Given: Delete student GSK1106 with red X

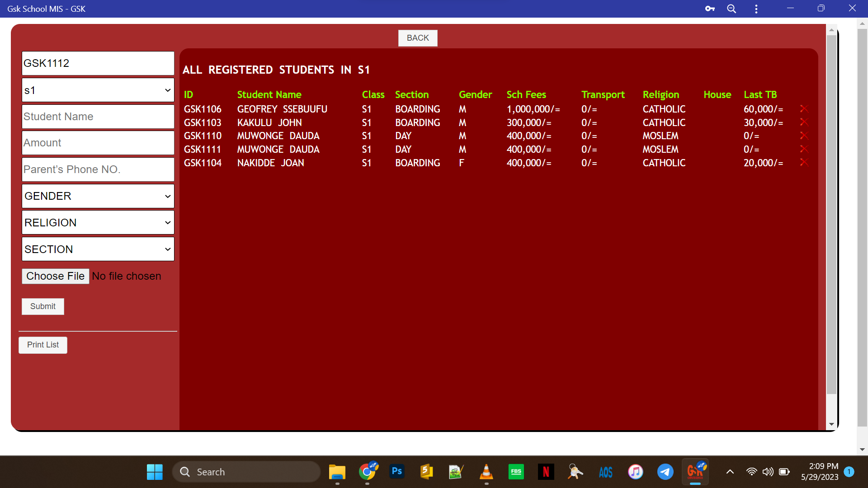Looking at the screenshot, I should point(804,109).
